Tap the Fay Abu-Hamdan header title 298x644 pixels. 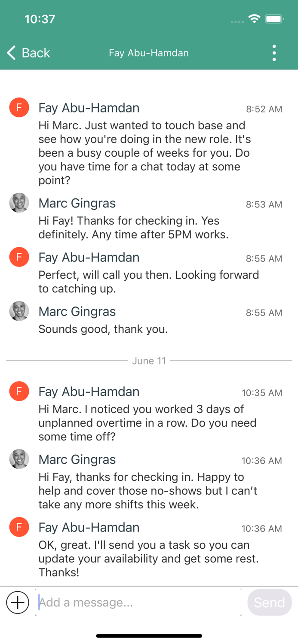(x=149, y=53)
